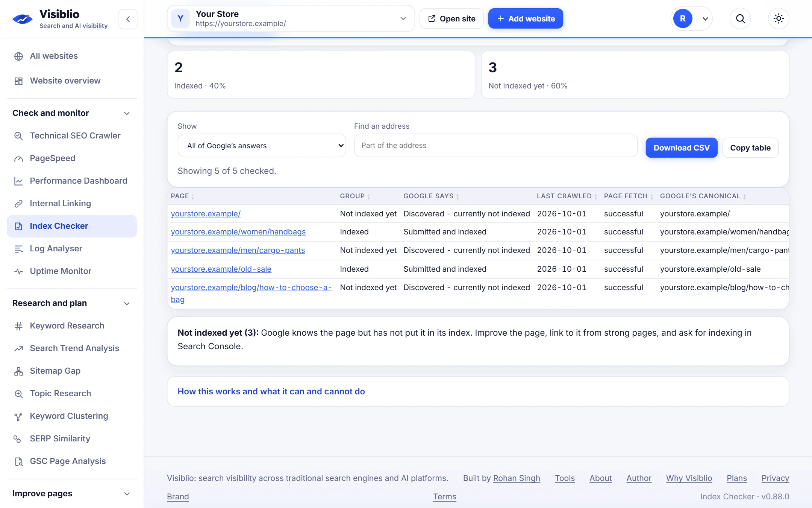
Task: Open the Plans footer link
Action: point(736,478)
